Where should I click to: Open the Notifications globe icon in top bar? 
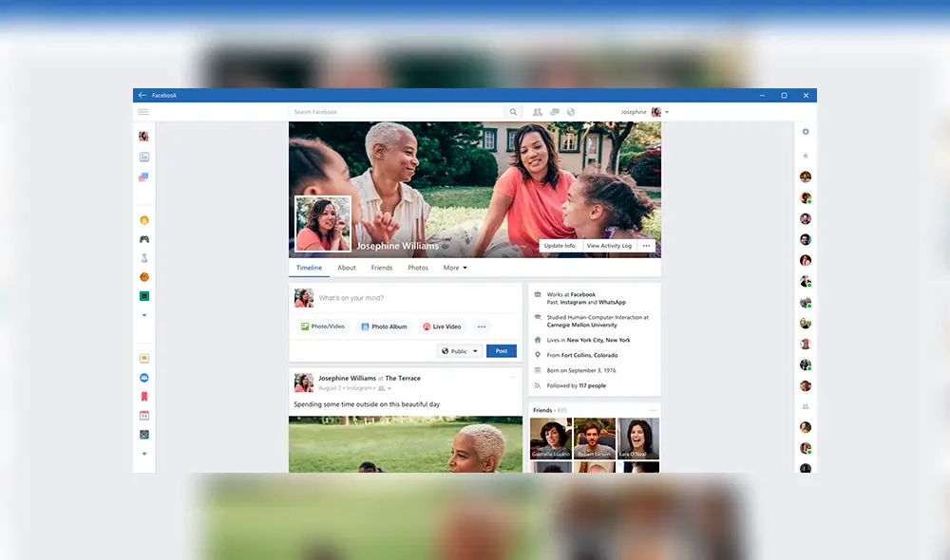coord(571,111)
